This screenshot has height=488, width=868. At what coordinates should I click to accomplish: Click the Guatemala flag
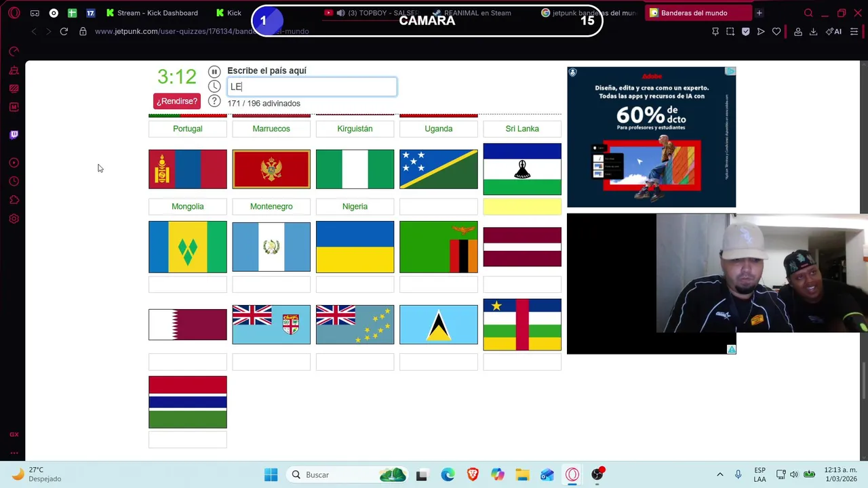(271, 247)
